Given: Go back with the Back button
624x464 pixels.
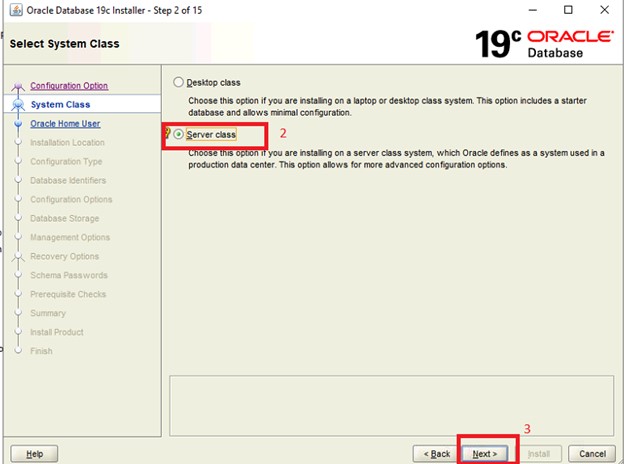Looking at the screenshot, I should (438, 453).
